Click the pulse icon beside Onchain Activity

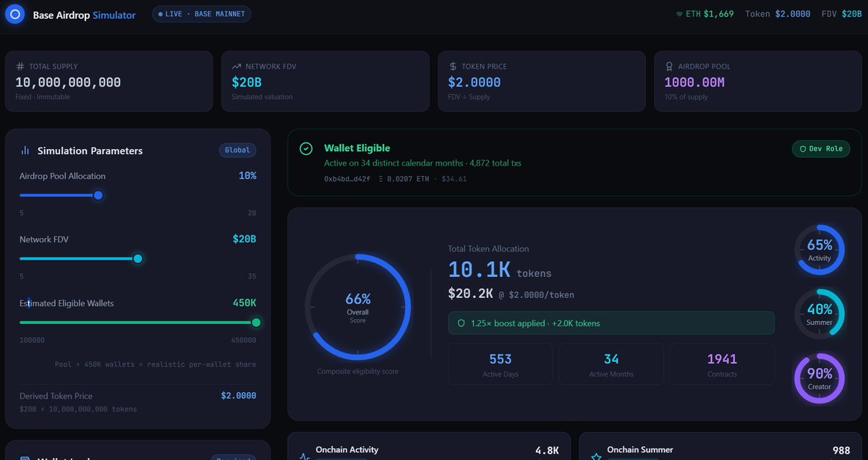pyautogui.click(x=304, y=457)
